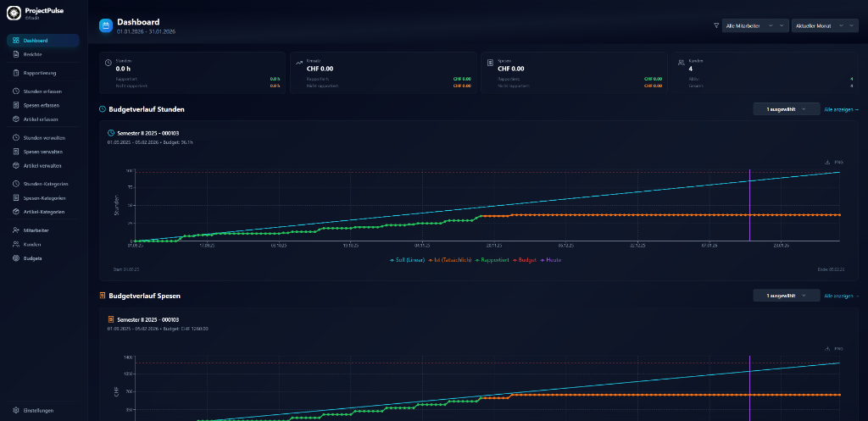Click the clock icon beside Stunden-Kategorien

click(x=16, y=184)
